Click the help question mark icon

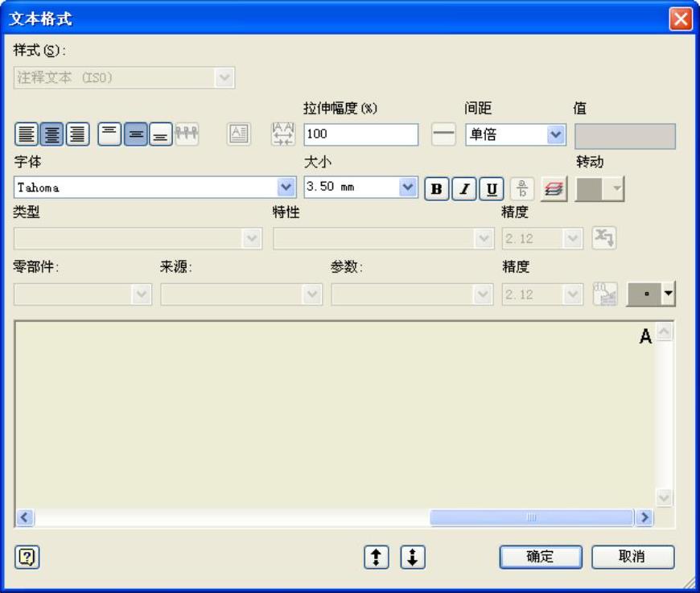(27, 557)
